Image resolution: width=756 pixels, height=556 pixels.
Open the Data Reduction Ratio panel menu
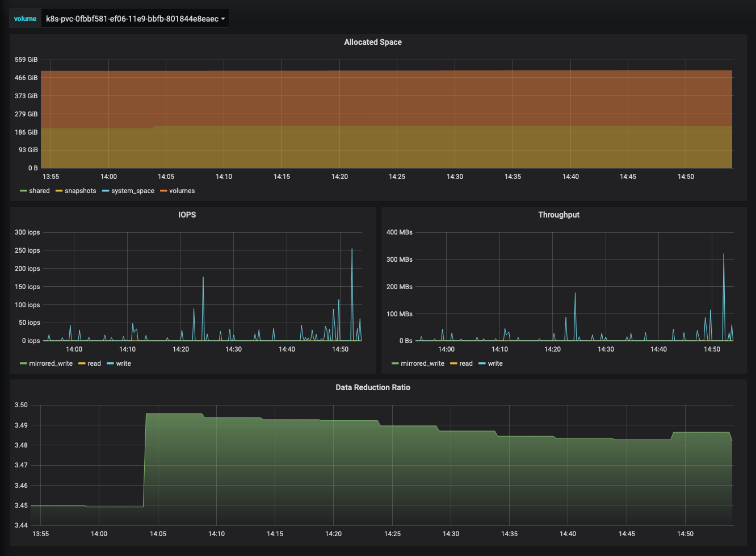373,387
